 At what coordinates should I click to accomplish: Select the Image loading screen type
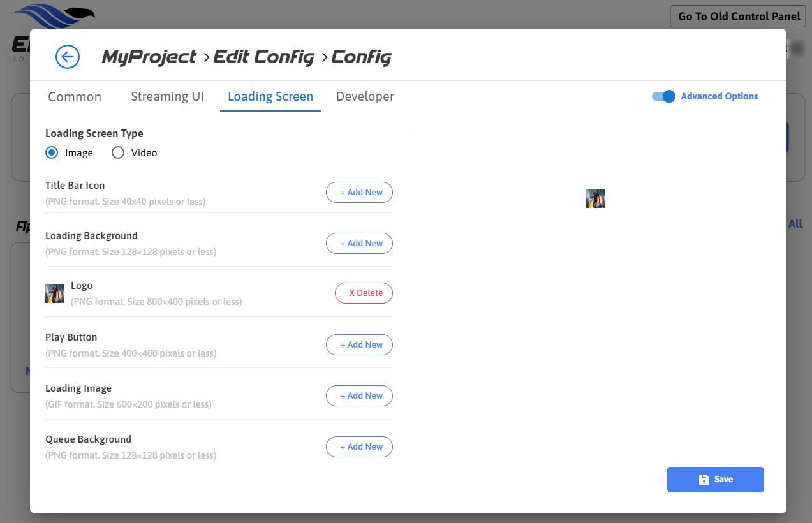(x=52, y=153)
